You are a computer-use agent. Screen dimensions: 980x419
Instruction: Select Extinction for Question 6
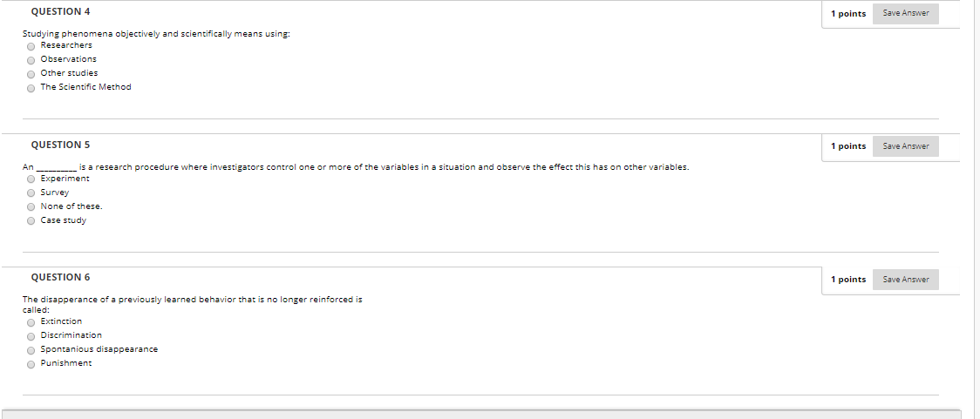[31, 323]
